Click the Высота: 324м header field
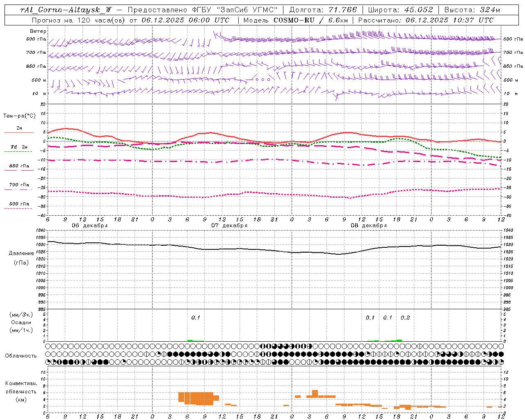The width and height of the screenshot is (525, 420). point(472,10)
